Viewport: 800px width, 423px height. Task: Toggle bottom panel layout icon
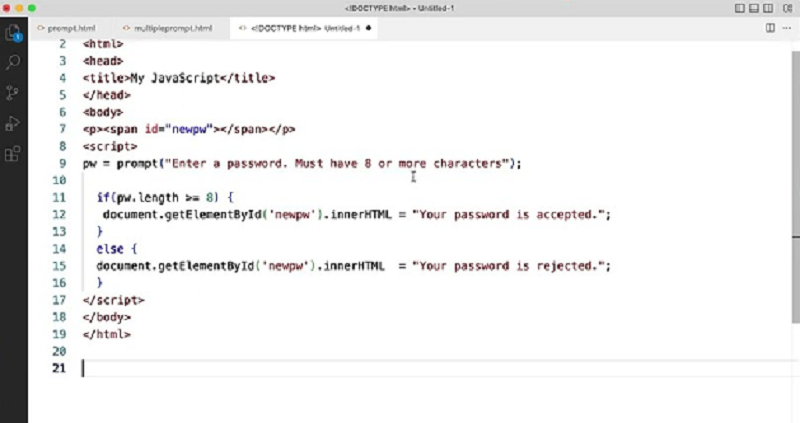[x=754, y=8]
